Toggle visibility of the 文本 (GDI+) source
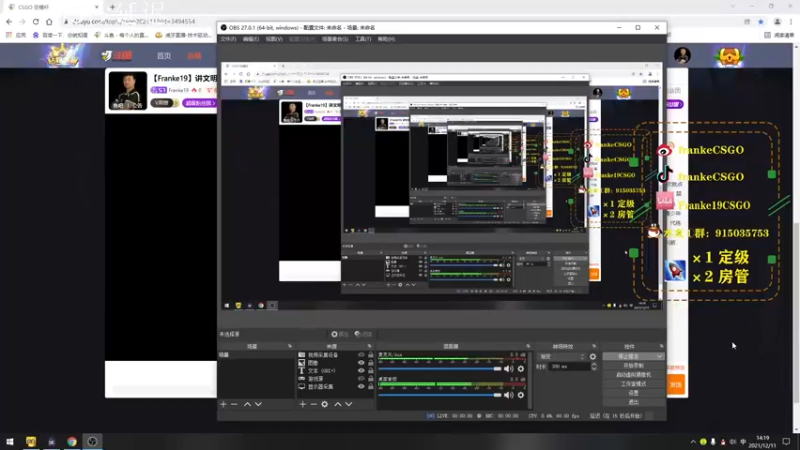Viewport: 800px width, 450px height. tap(361, 370)
